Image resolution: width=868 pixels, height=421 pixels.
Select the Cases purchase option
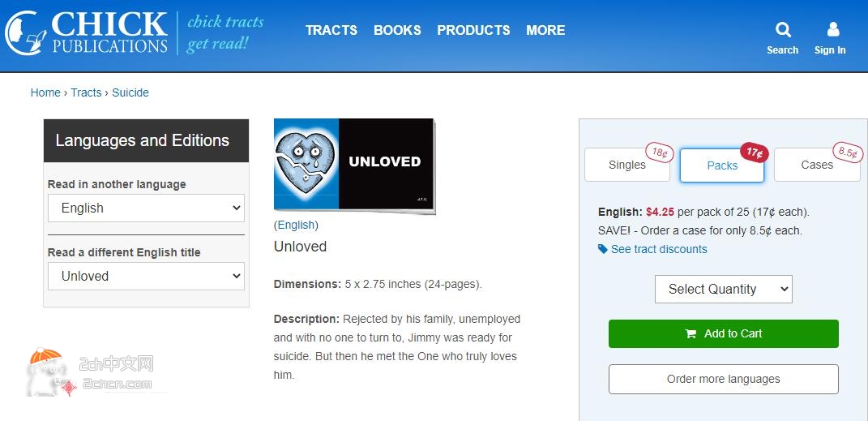817,165
